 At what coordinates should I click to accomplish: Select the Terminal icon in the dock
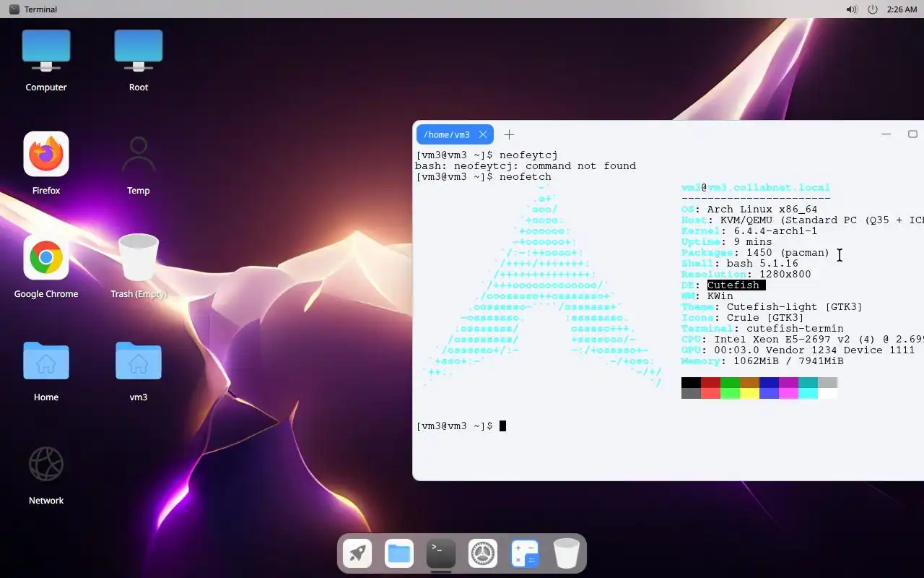(x=441, y=554)
